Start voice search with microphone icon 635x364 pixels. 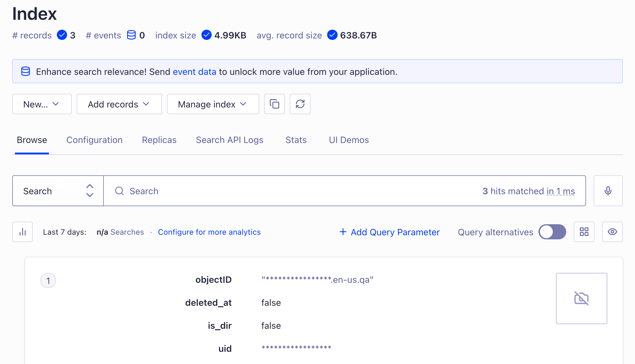(x=608, y=191)
